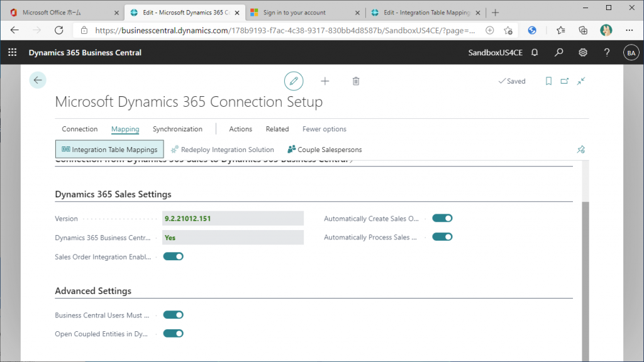Image resolution: width=644 pixels, height=362 pixels.
Task: Open a new browser tab
Action: click(x=496, y=13)
